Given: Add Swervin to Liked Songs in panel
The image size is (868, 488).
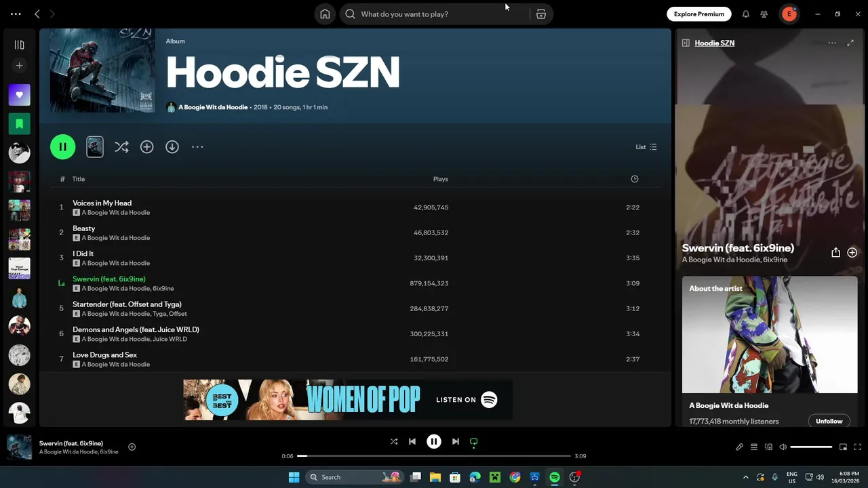Looking at the screenshot, I should click(852, 252).
